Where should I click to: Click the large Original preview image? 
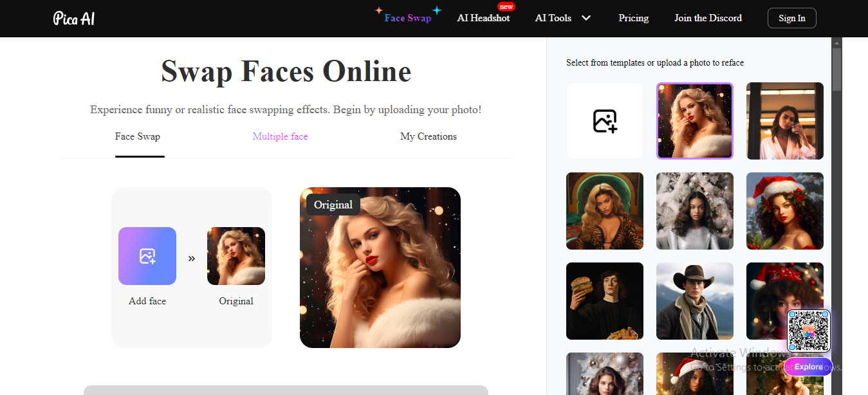click(380, 268)
